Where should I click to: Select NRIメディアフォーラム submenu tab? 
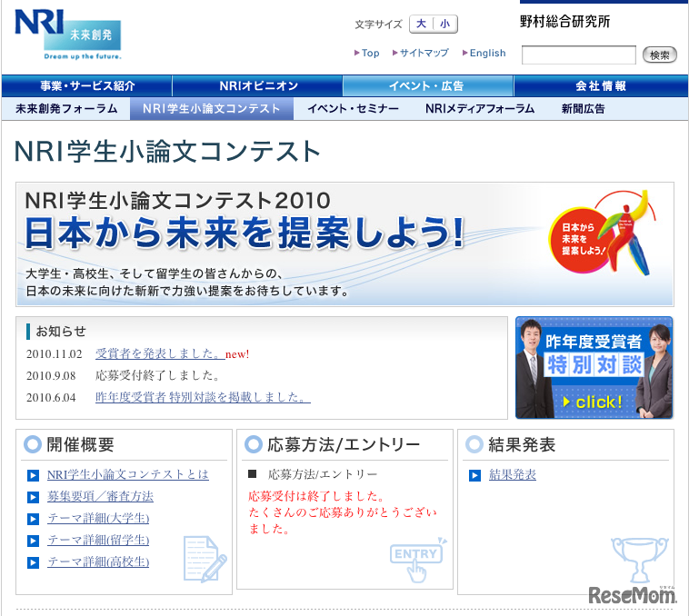click(480, 108)
